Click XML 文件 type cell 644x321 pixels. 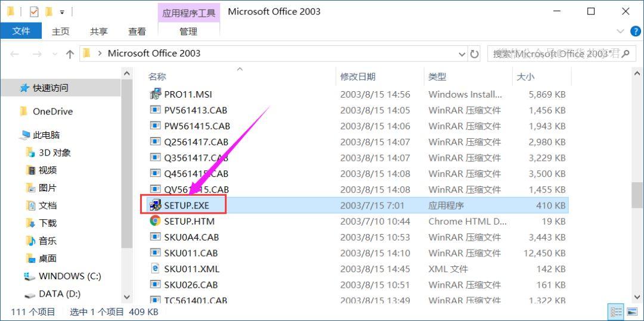[x=448, y=269]
